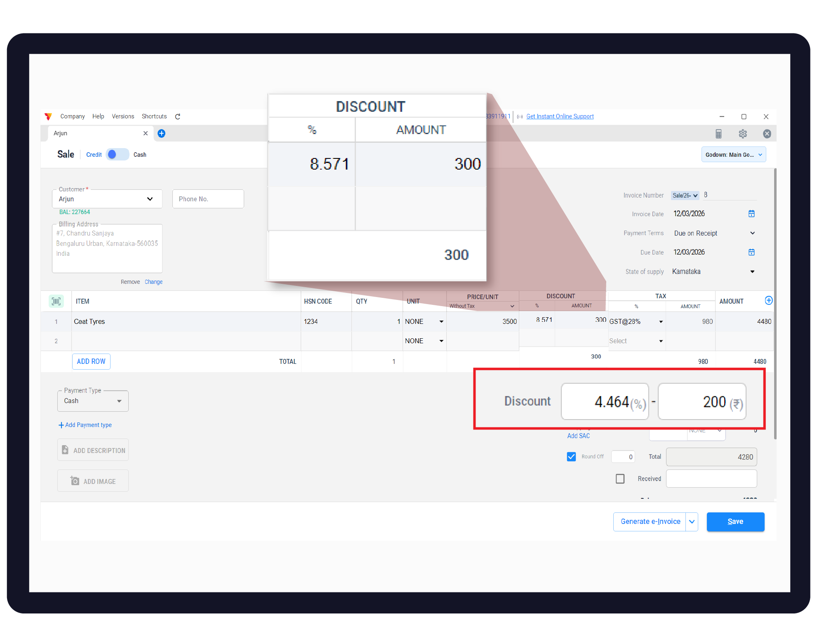Add column with plus icon near AMOUNT
Screen dimensions: 817x644
point(768,301)
